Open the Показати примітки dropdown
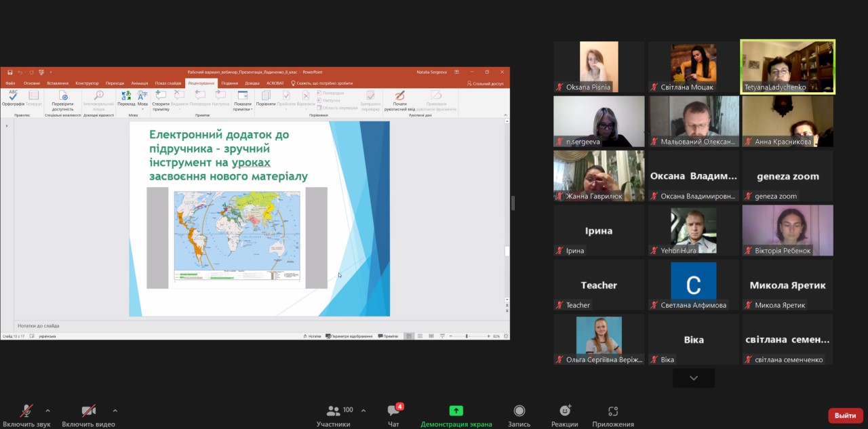The width and height of the screenshot is (868, 429). point(243,101)
